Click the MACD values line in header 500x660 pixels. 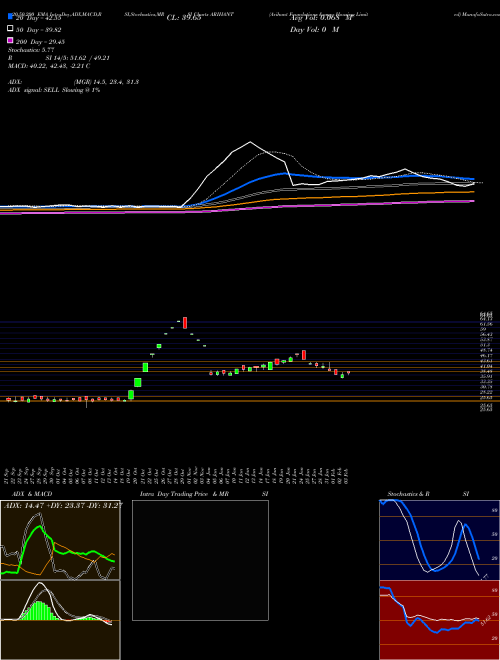pyautogui.click(x=49, y=66)
